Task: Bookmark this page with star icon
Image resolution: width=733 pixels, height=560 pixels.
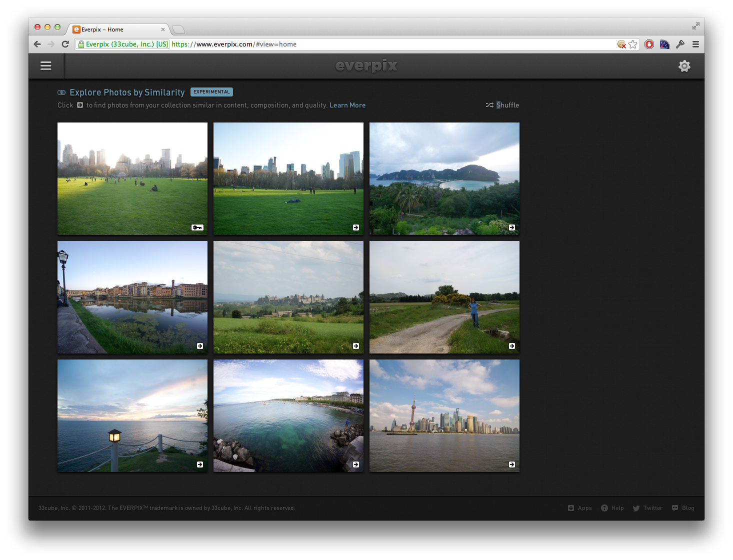Action: pos(633,44)
